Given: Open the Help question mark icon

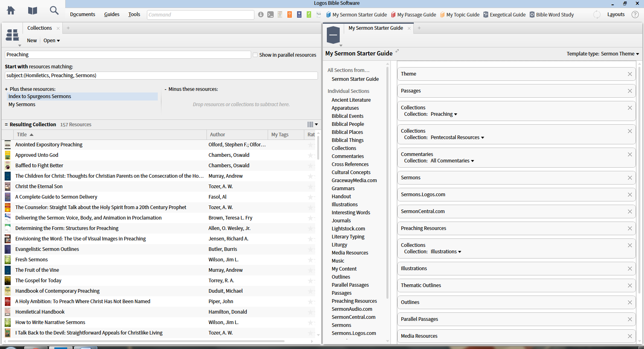Looking at the screenshot, I should click(x=635, y=14).
